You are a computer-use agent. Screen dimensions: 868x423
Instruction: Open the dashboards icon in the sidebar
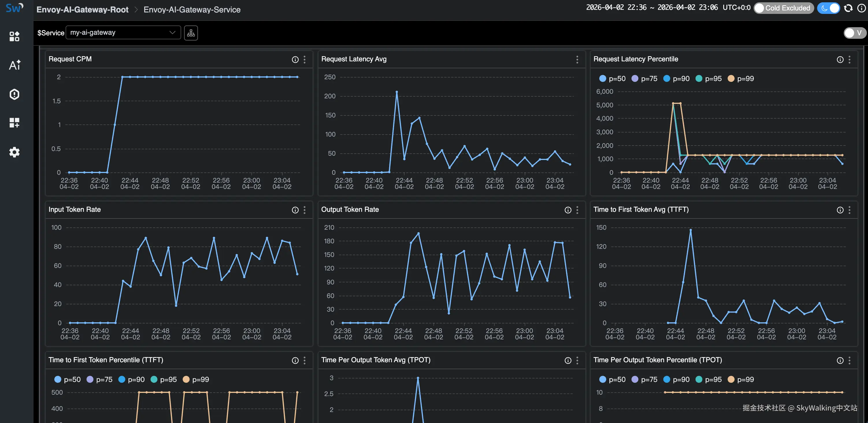point(14,36)
